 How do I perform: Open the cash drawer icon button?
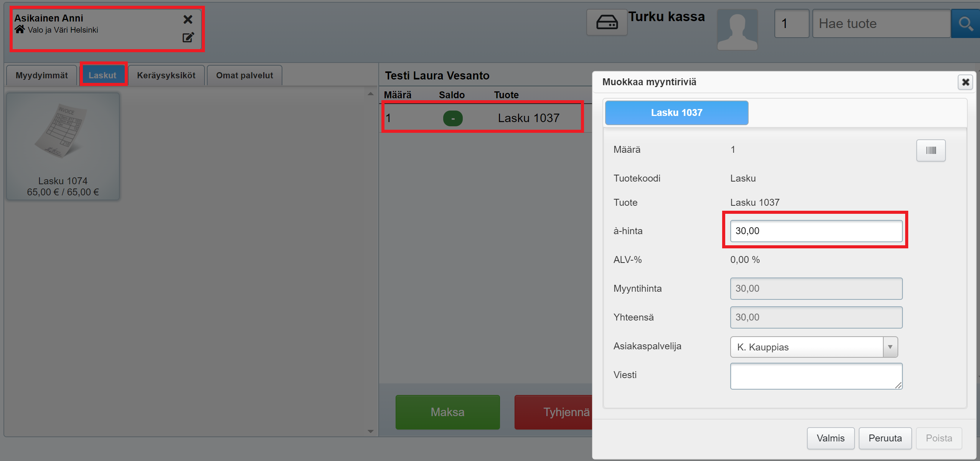pyautogui.click(x=607, y=23)
